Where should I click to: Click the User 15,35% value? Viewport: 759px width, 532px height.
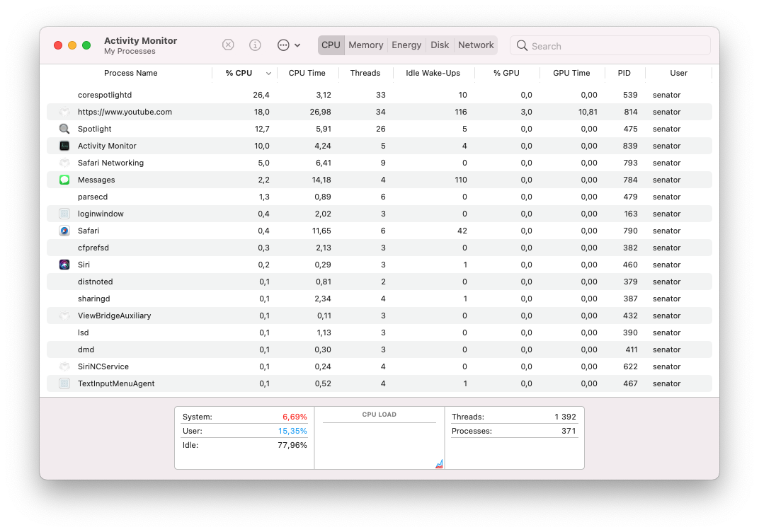click(x=292, y=431)
